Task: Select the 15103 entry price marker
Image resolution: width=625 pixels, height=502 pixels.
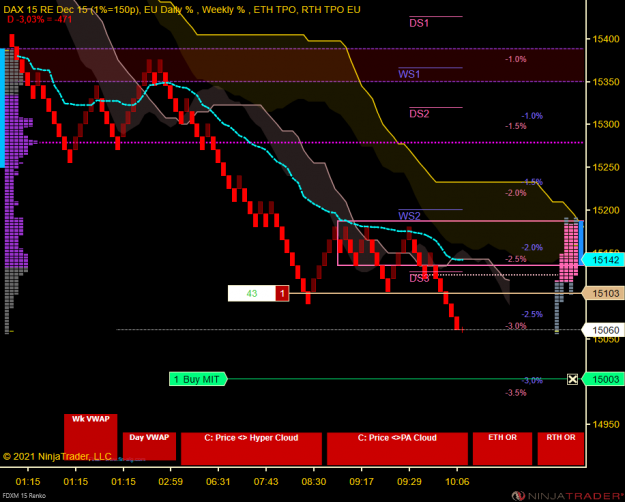Action: (603, 293)
